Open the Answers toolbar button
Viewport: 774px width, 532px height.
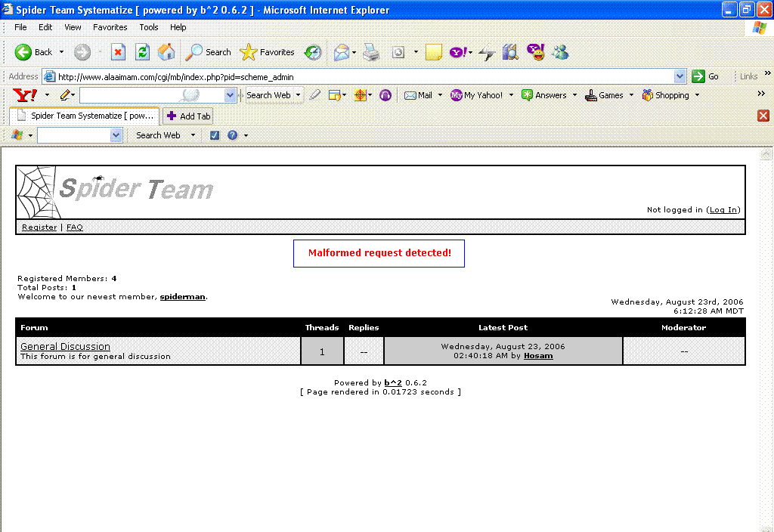544,94
